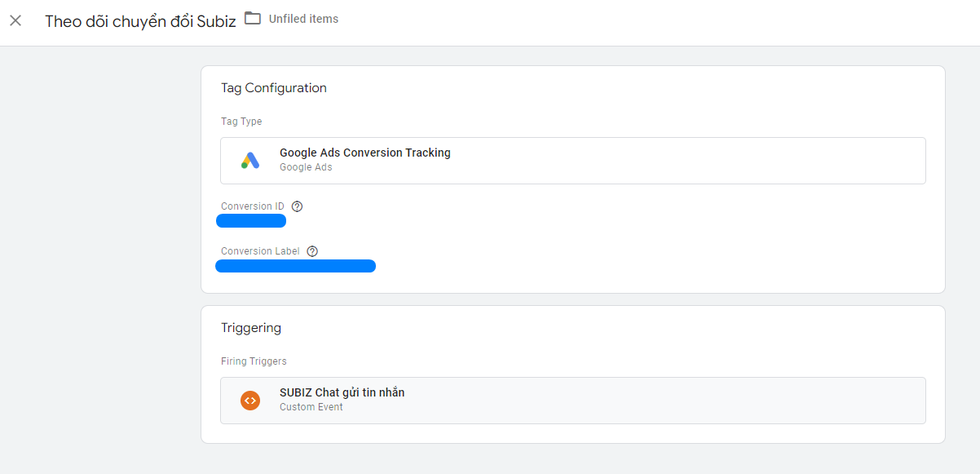Show the Conversion Label help tooltip
Image resolution: width=980 pixels, height=474 pixels.
(312, 251)
